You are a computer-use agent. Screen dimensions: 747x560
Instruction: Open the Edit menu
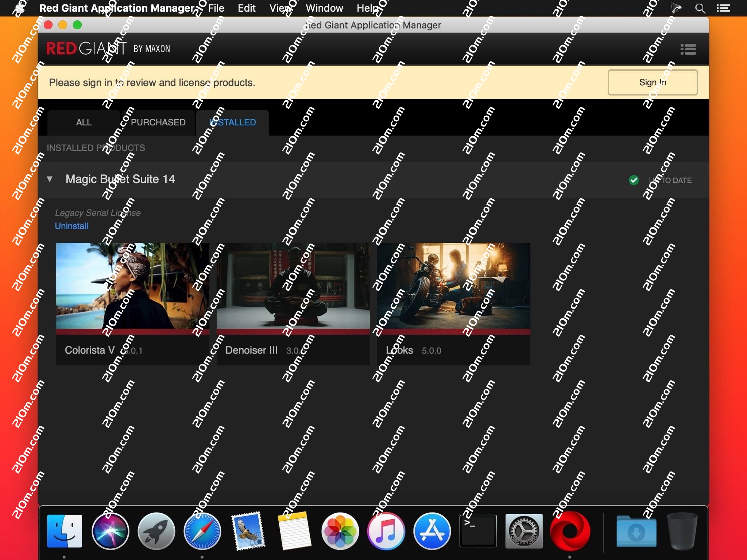coord(247,8)
